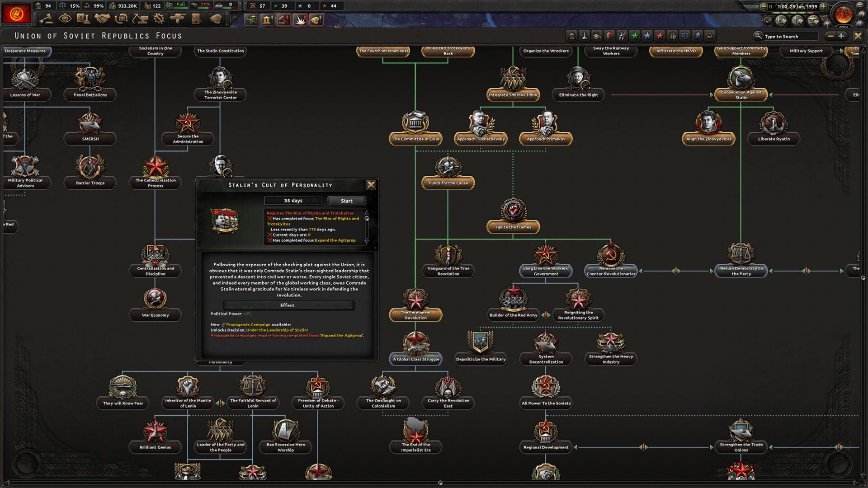868x488 pixels.
Task: Toggle the blue star focus filter
Action: pos(647,36)
